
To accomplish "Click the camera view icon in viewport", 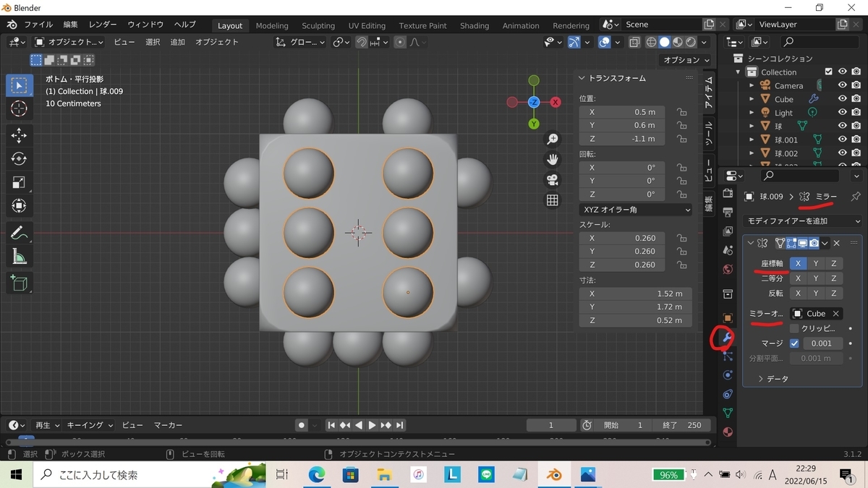I will click(x=553, y=180).
